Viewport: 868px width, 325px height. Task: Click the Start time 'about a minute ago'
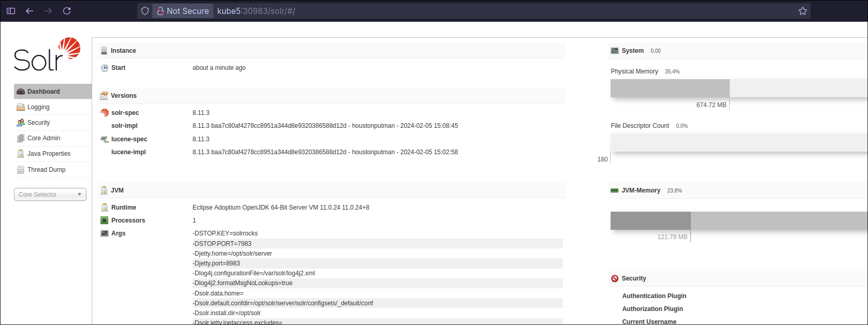pyautogui.click(x=219, y=68)
